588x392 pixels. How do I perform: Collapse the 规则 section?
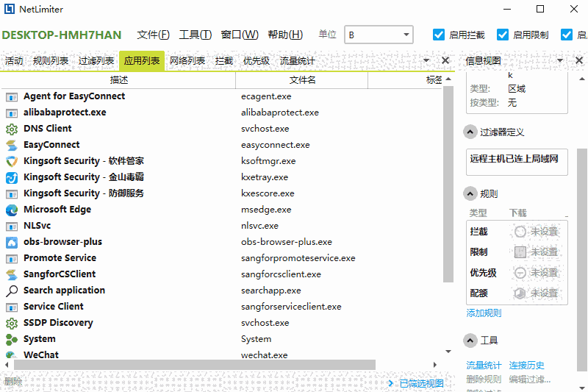click(470, 194)
